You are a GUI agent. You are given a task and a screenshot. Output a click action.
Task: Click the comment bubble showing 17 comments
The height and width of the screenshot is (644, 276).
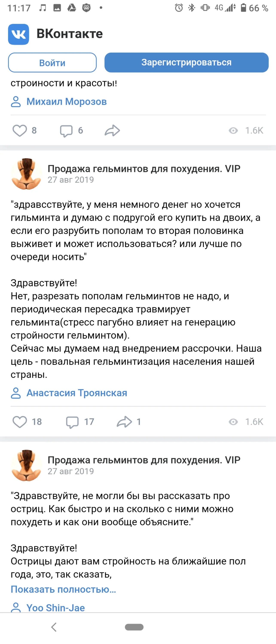(x=72, y=422)
